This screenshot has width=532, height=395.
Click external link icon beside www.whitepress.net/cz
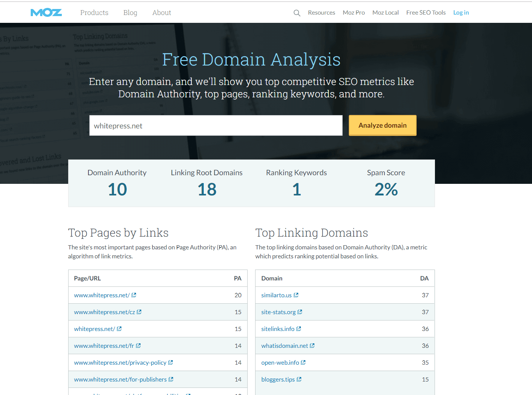click(139, 312)
